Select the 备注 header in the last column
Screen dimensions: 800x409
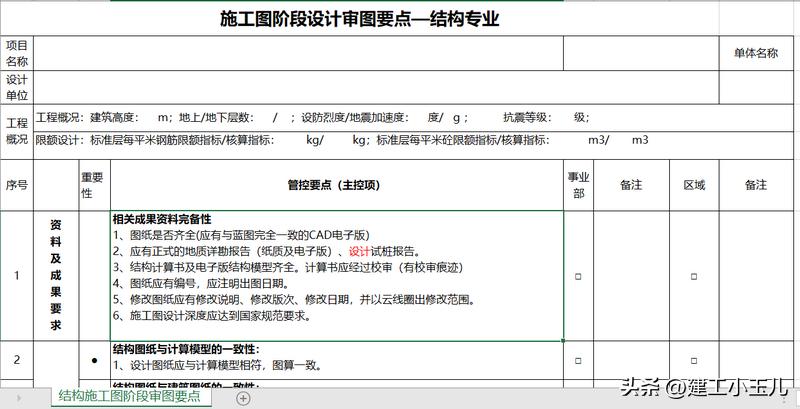point(756,185)
